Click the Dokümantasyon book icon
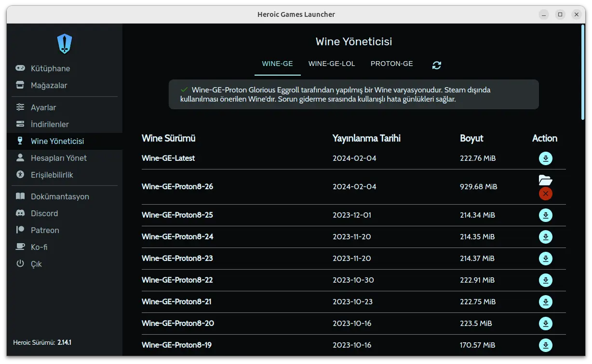This screenshot has width=592, height=364. tap(20, 196)
